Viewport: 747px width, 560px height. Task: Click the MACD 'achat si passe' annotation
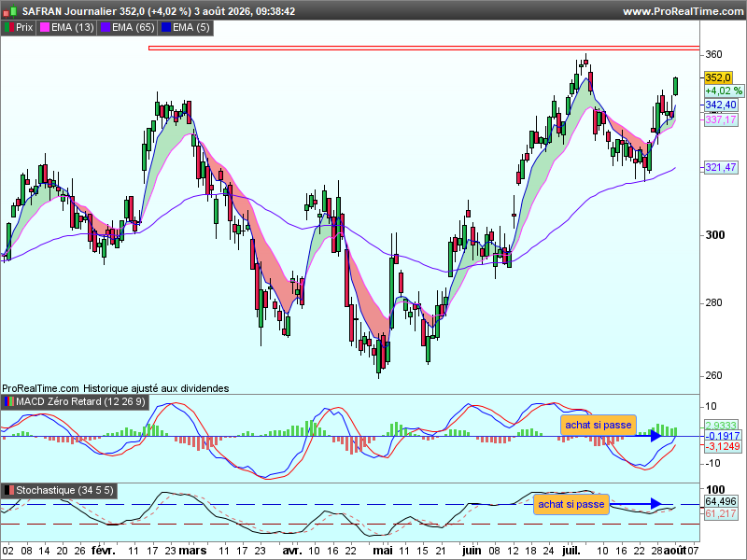[599, 425]
